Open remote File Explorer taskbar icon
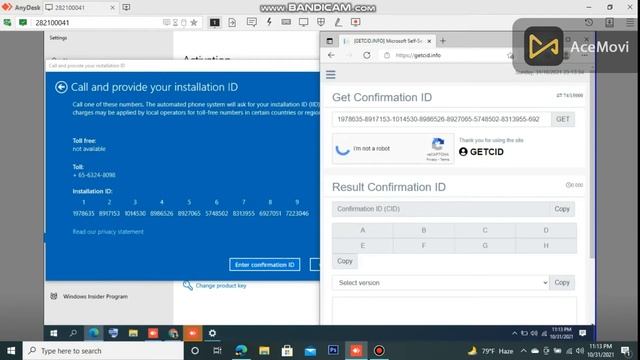The width and height of the screenshot is (640, 360). (133, 333)
